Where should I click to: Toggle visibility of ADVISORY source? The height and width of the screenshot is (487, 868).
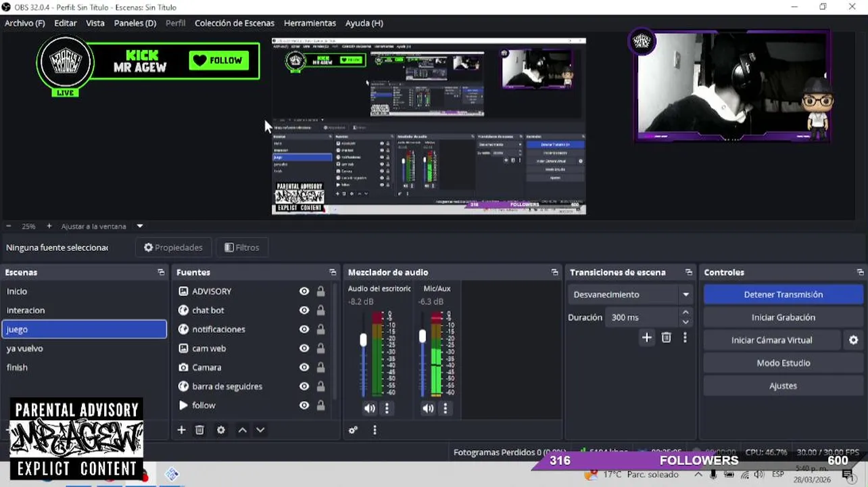304,292
